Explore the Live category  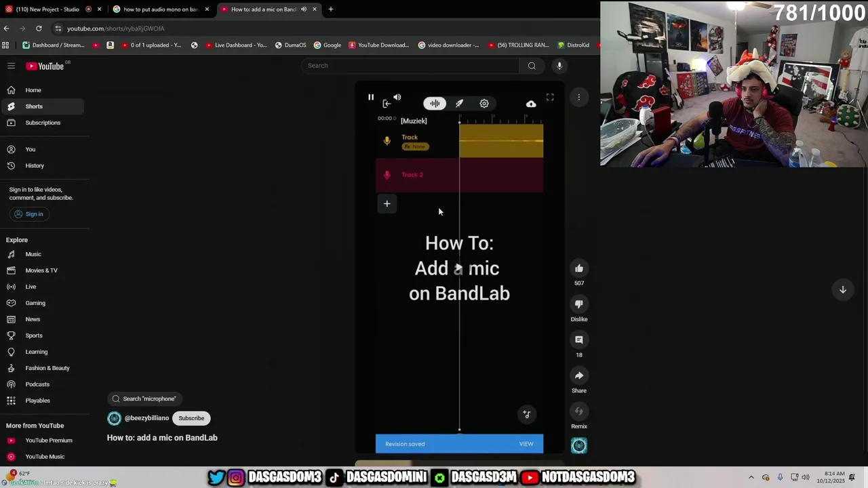[x=42, y=287]
